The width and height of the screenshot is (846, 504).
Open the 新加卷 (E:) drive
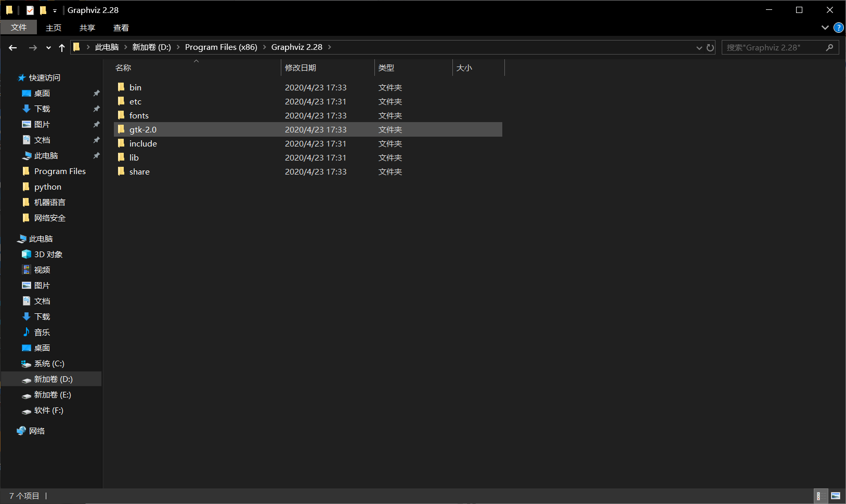tap(53, 395)
